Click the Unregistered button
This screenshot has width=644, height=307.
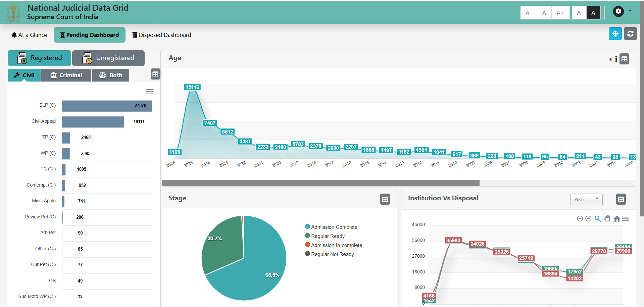point(108,58)
